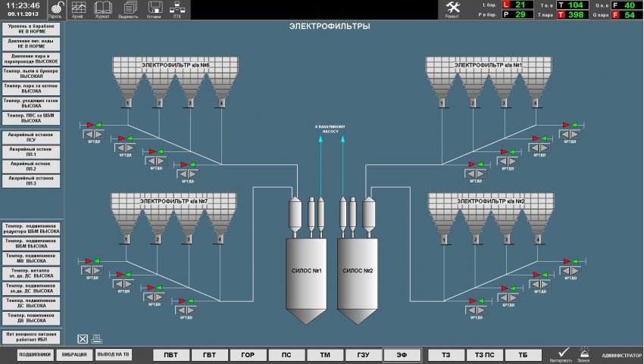Viewport: 644px width, 364px height.
Task: Select the СИЛОС №2 tank
Action: (x=358, y=282)
